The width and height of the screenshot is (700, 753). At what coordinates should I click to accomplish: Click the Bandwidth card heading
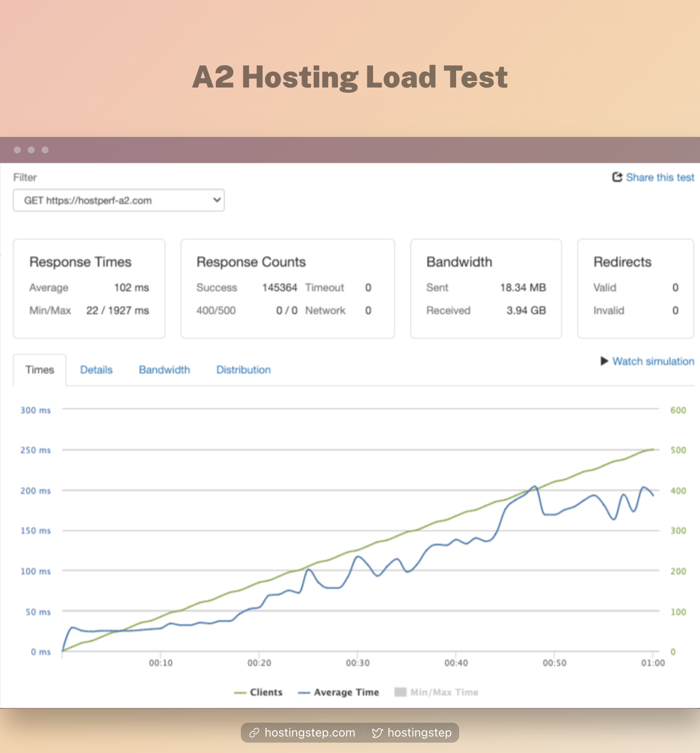point(459,262)
